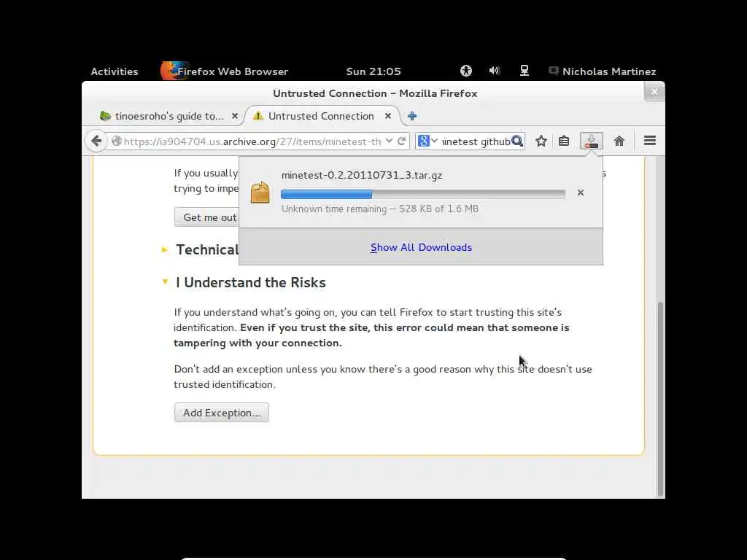Go back with the browser back arrow
Image resolution: width=747 pixels, height=560 pixels.
click(96, 141)
